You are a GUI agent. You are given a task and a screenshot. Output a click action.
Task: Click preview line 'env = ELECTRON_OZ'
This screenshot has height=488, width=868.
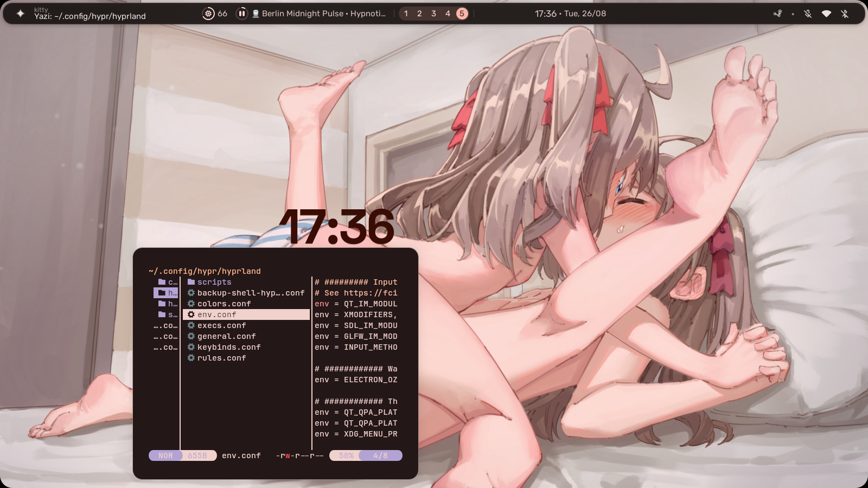356,380
